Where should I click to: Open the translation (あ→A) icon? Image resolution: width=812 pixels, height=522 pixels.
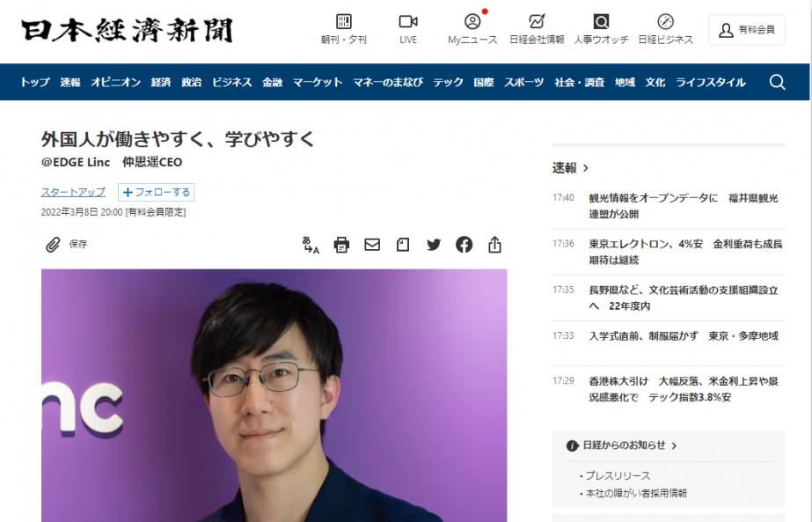tap(311, 245)
